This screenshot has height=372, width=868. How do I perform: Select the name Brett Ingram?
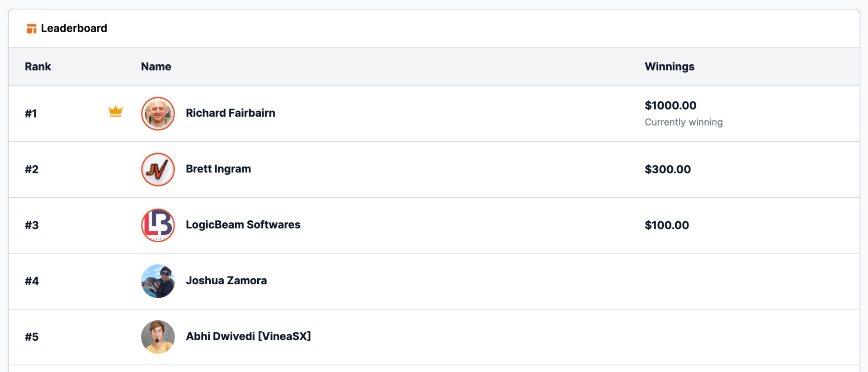[218, 169]
